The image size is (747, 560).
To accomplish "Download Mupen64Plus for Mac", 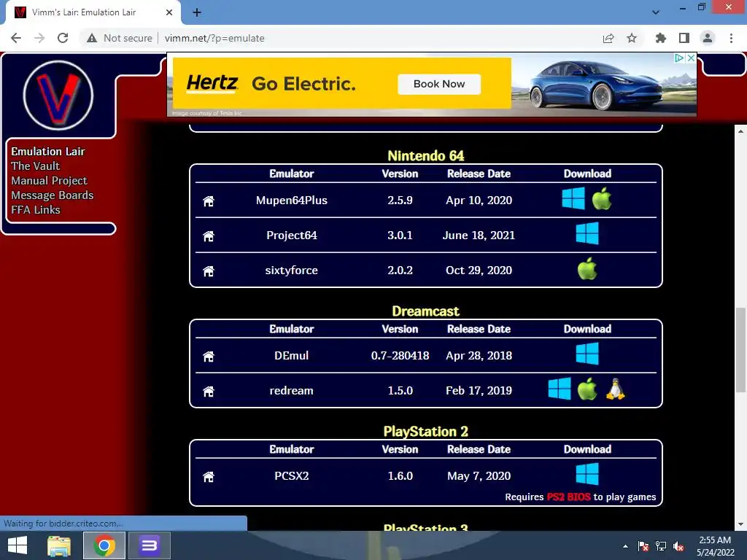I will click(x=602, y=198).
